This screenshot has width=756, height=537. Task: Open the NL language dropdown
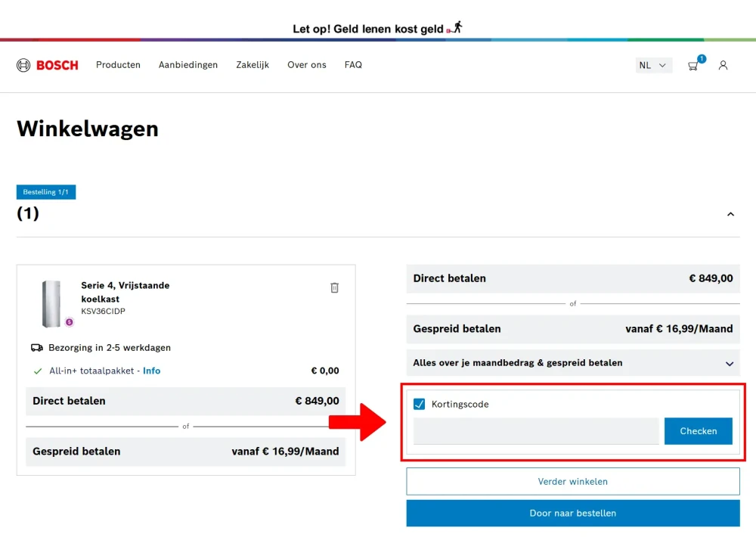(x=653, y=65)
